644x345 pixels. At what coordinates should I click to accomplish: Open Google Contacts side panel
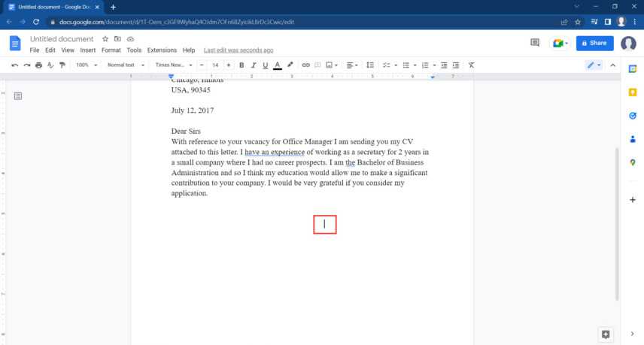coord(633,140)
